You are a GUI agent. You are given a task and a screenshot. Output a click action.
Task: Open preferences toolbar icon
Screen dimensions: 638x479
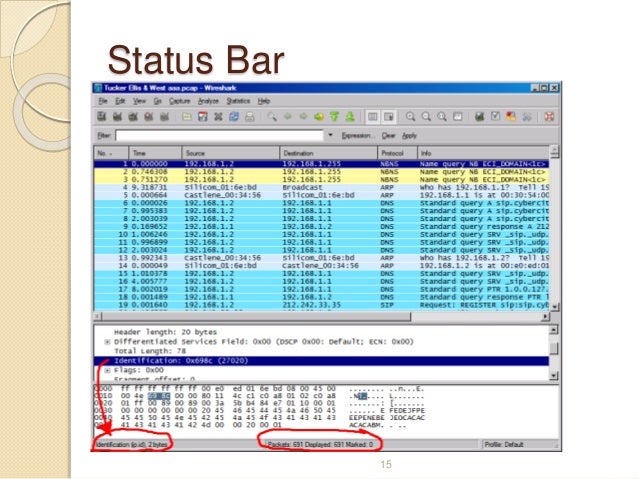tap(527, 117)
